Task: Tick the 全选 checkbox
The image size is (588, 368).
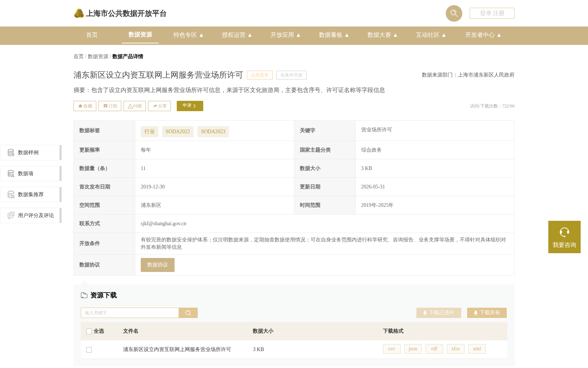Action: pos(89,331)
